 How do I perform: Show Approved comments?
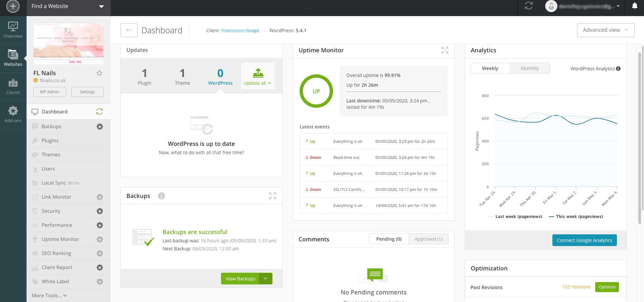pos(428,239)
